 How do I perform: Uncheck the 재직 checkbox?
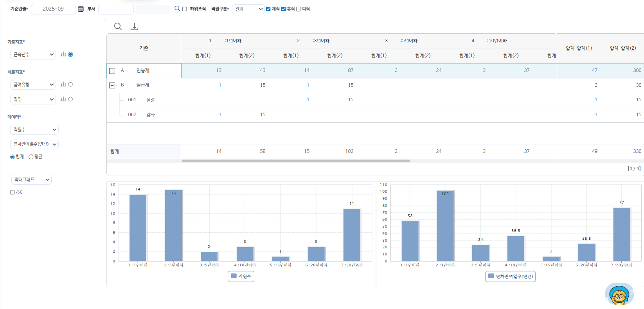[x=268, y=9]
